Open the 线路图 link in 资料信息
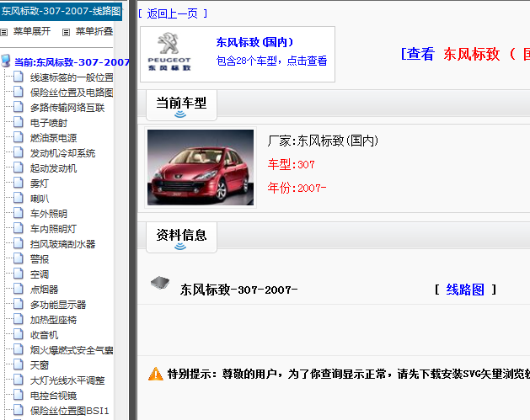The image size is (530, 420). pos(465,290)
